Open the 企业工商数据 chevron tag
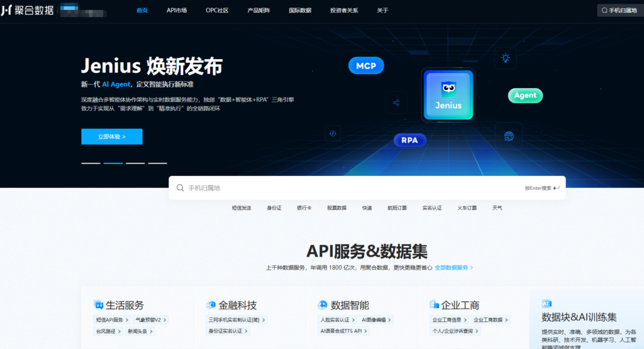Image resolution: width=644 pixels, height=349 pixels. click(x=491, y=320)
